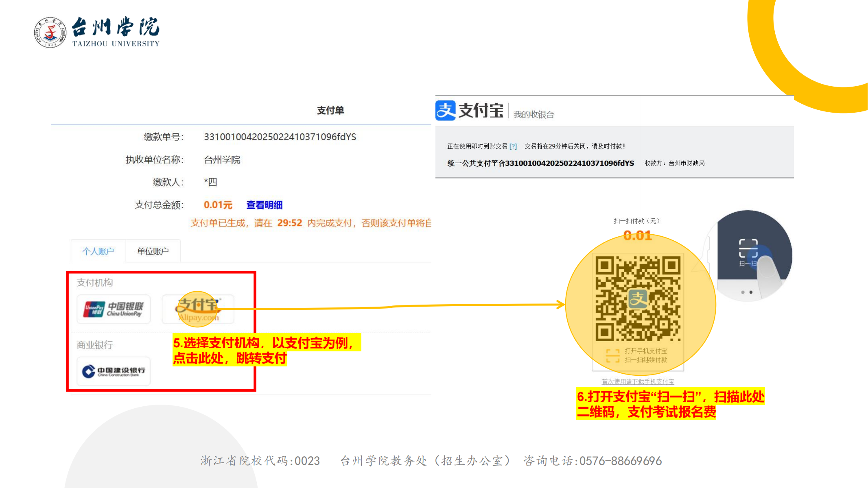Open 查看明细 payment details link

coord(265,205)
